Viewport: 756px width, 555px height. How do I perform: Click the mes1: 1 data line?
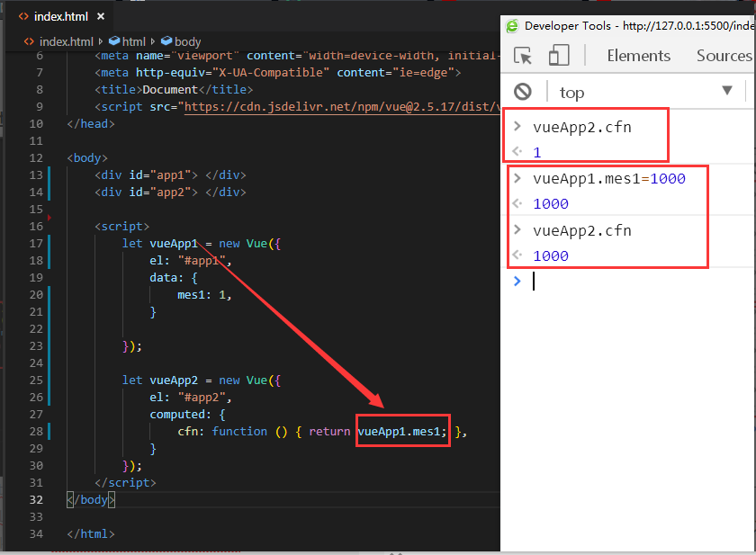click(x=204, y=295)
